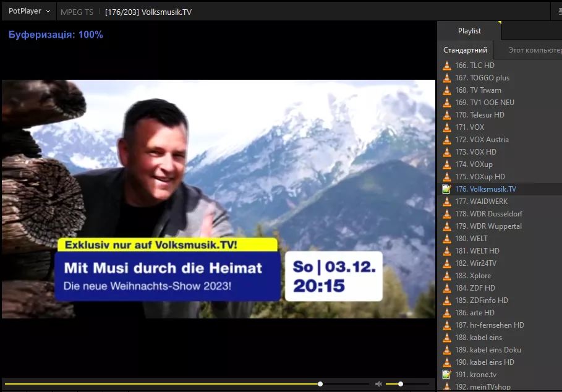The image size is (562, 392).
Task: Select playlist entry 166. TLC HD
Action: [x=500, y=65]
